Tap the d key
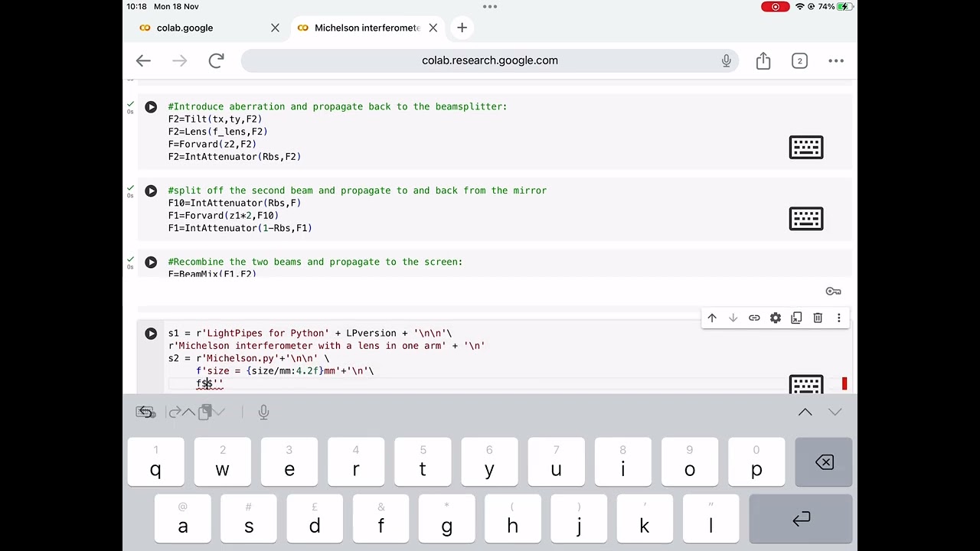Viewport: 980px width, 551px height. [x=315, y=520]
